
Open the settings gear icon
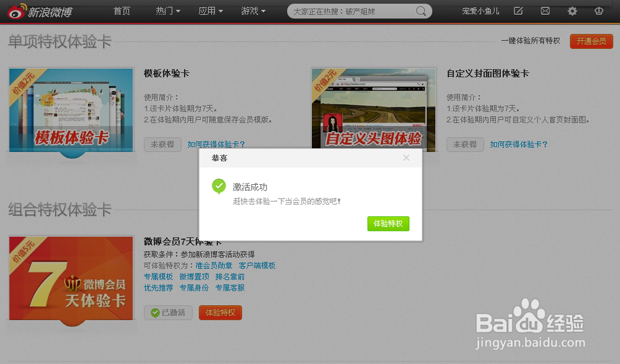coord(572,11)
